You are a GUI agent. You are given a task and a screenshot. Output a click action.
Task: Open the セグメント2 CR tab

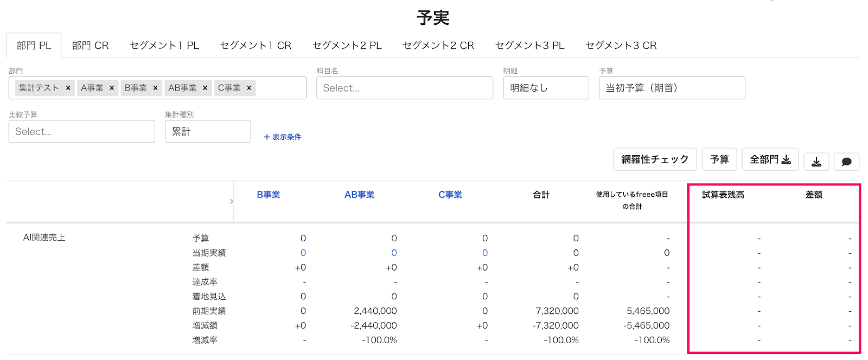[x=438, y=46]
